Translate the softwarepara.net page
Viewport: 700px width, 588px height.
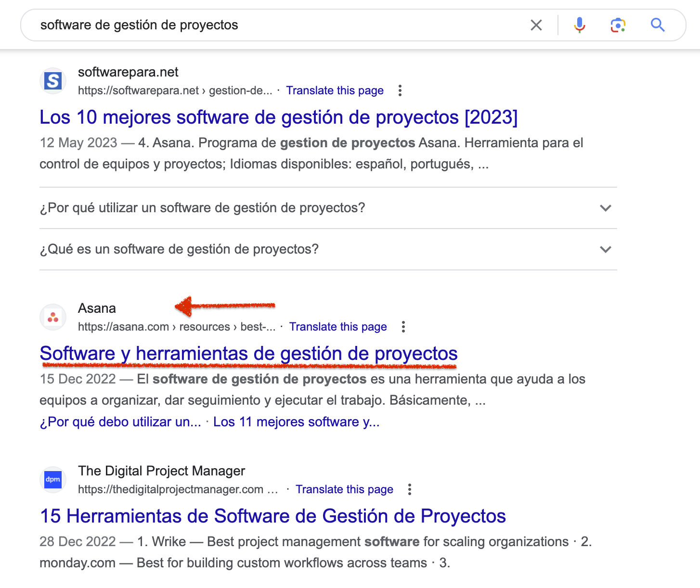[335, 90]
